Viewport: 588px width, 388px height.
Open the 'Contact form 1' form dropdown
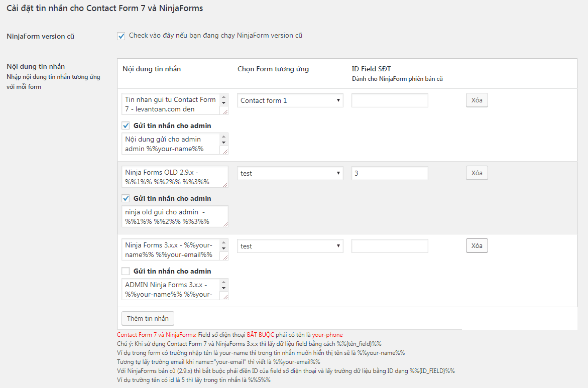pyautogui.click(x=290, y=100)
